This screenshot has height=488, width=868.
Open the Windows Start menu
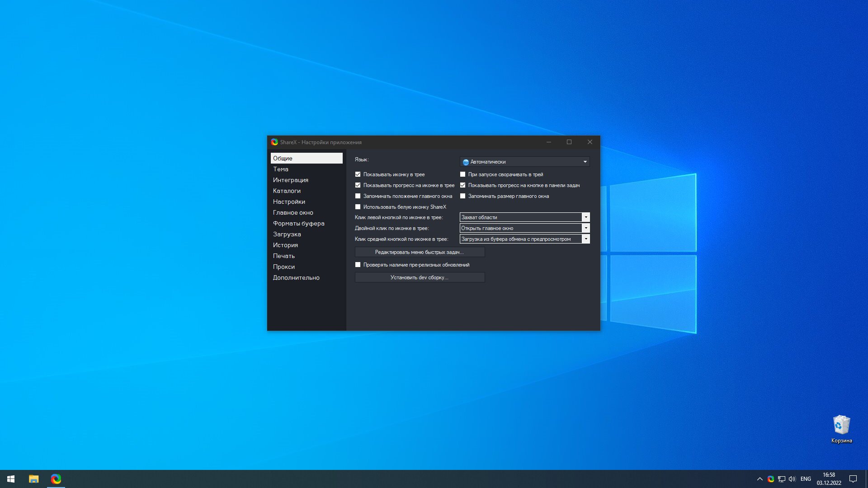point(11,479)
